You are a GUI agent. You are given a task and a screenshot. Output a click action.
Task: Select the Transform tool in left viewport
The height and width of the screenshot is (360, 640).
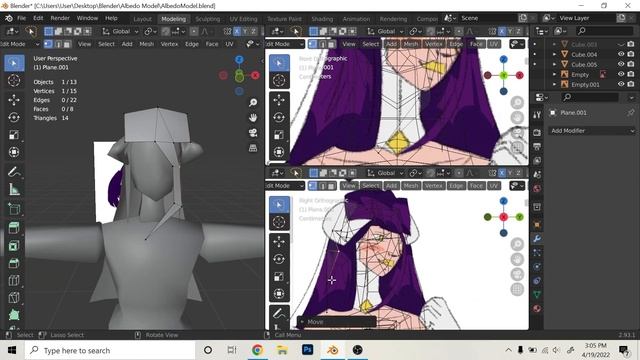pos(14,152)
